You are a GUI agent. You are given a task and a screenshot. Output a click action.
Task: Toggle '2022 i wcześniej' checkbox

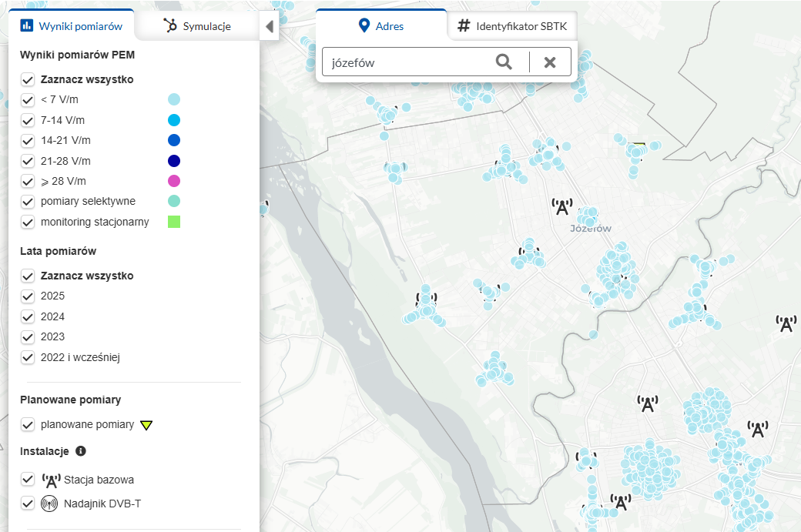pyautogui.click(x=28, y=357)
